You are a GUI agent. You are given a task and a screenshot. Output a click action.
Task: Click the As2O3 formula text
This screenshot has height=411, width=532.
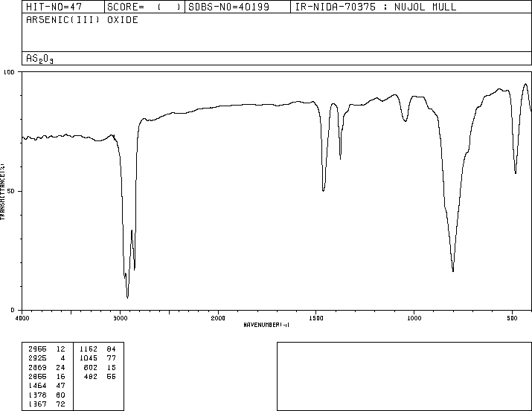pos(39,59)
